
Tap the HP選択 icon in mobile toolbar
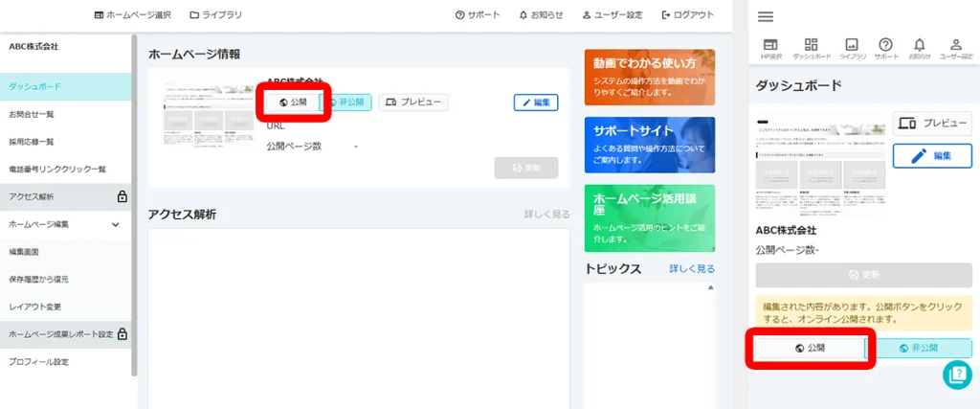[x=770, y=50]
